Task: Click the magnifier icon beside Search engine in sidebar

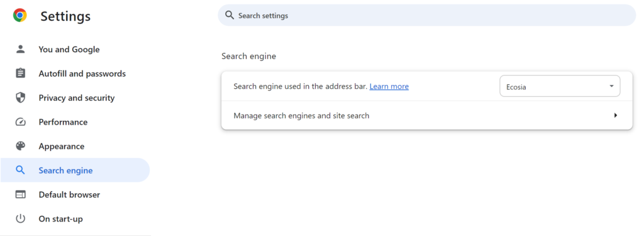Action: coord(20,170)
